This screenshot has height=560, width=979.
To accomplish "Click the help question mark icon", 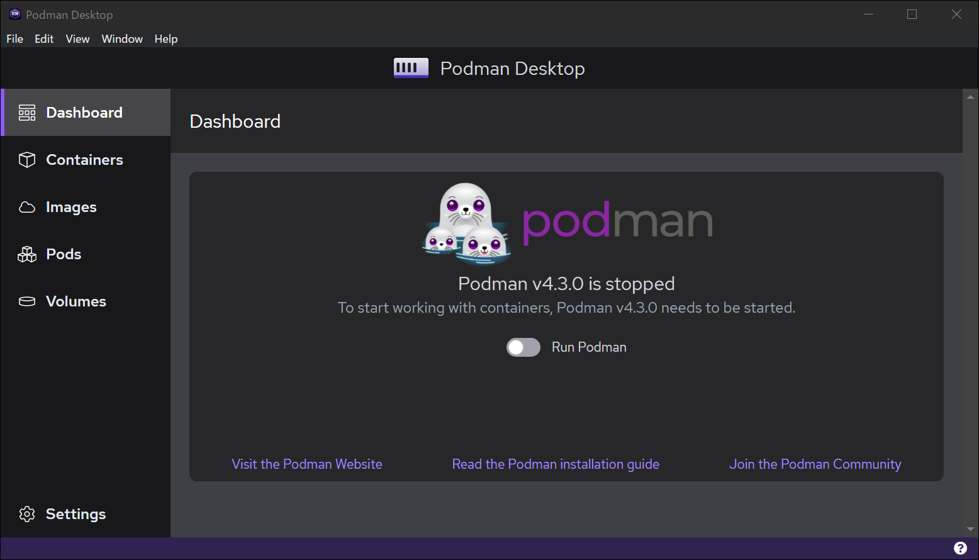I will pos(960,548).
